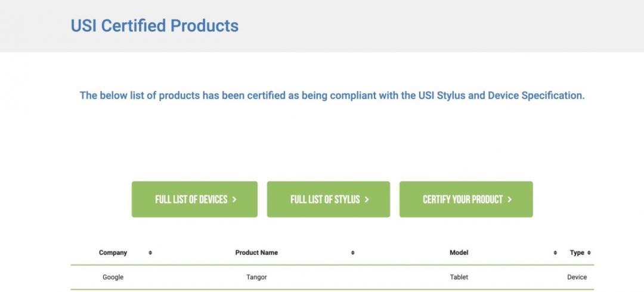Viewport: 644px width, 292px height.
Task: Sort by the Product Name column header
Action: click(256, 253)
